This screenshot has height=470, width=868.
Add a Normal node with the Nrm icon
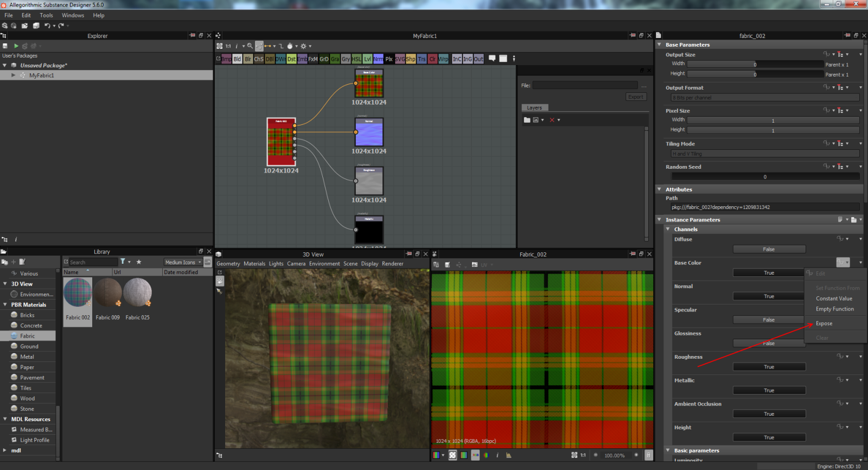pyautogui.click(x=378, y=59)
